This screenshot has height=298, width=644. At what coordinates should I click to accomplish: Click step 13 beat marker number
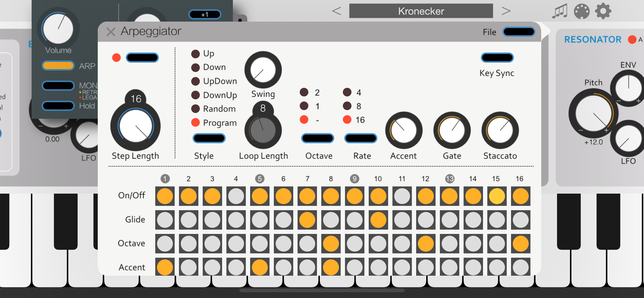point(449,179)
